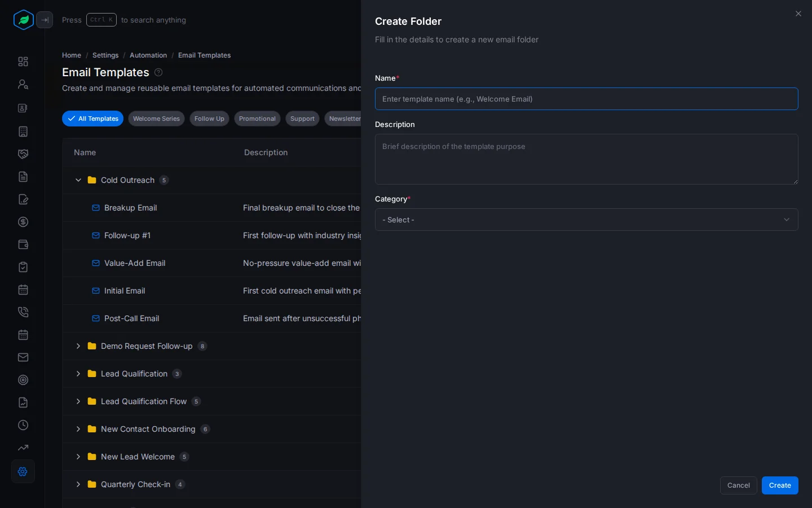The width and height of the screenshot is (812, 508).
Task: Open the dollar coin icon in sidebar
Action: (x=23, y=222)
